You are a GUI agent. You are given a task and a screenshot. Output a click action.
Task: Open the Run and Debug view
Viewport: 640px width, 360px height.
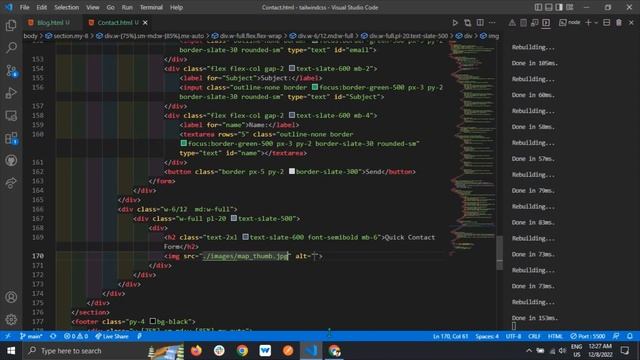[11, 93]
